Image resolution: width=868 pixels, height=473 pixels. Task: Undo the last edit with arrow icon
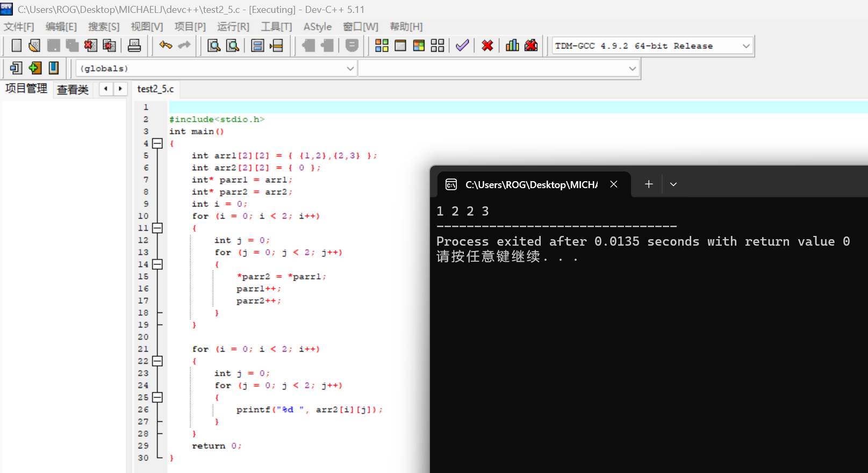point(166,46)
